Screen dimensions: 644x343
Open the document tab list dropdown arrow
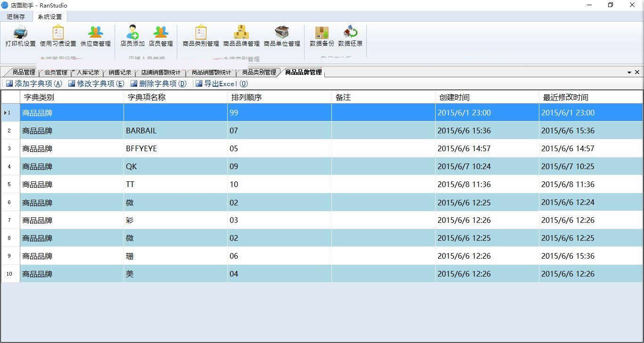629,73
